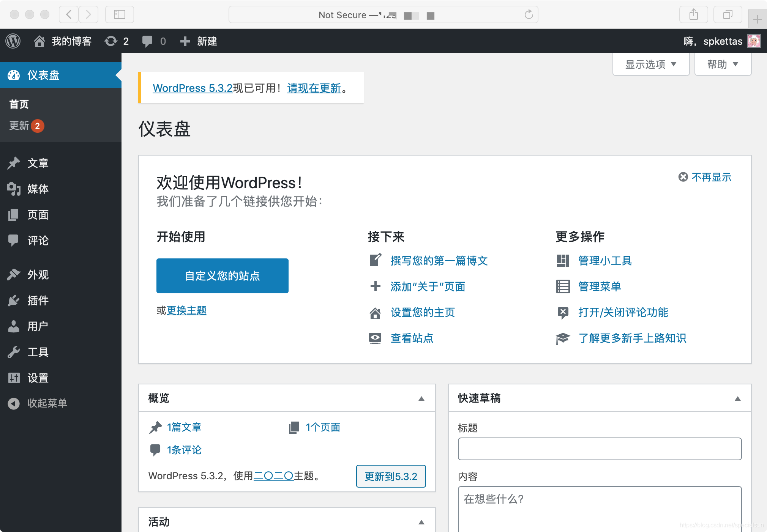Click the 工具 wrench icon
Screen dimensions: 767x532
point(14,352)
